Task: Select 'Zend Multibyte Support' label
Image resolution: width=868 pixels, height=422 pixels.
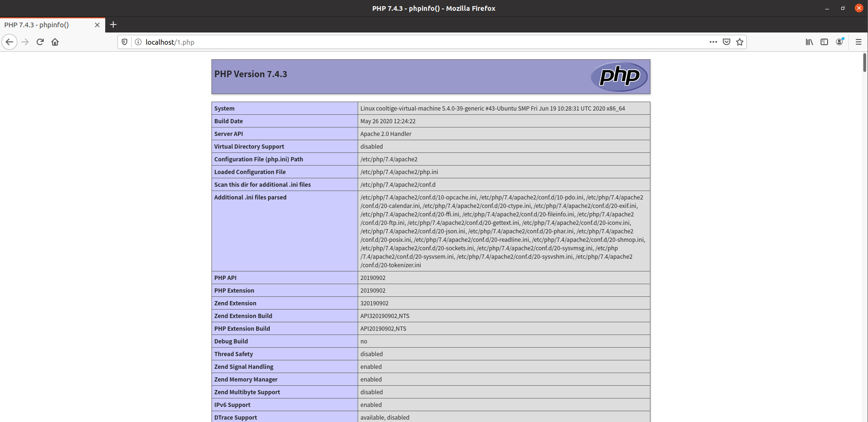Action: click(x=247, y=392)
